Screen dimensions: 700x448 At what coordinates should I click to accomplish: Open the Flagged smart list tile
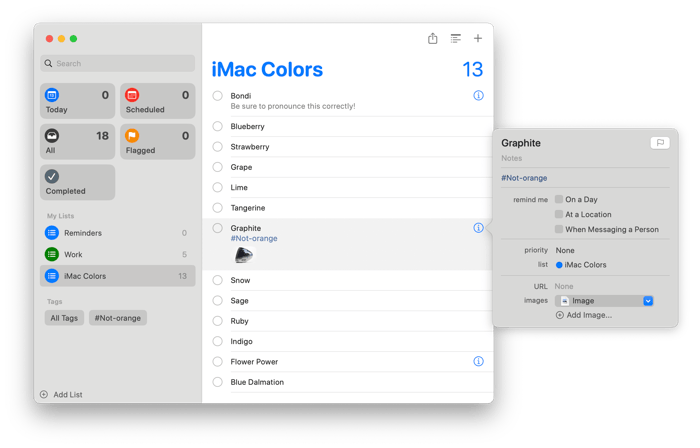(x=158, y=141)
